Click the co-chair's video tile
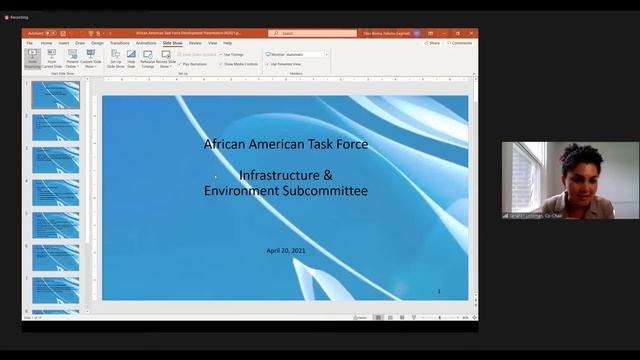The image size is (640, 360). (570, 180)
